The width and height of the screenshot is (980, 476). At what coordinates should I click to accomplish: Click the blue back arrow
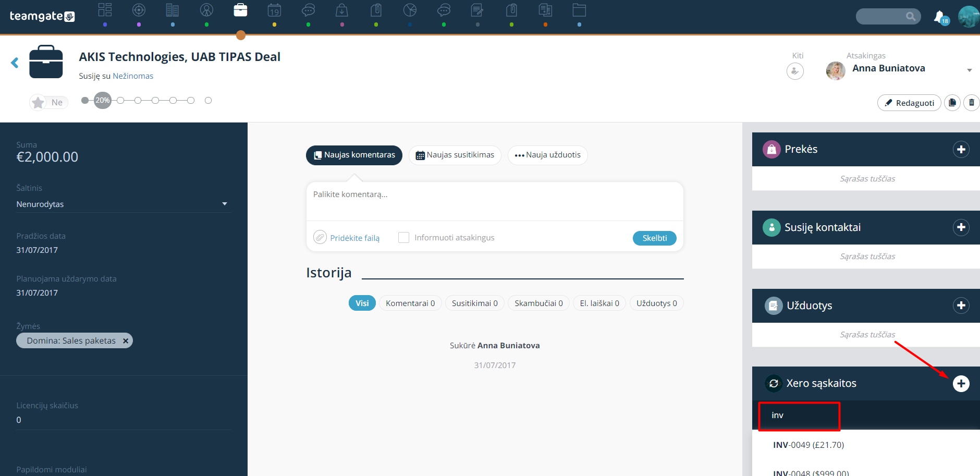tap(15, 63)
